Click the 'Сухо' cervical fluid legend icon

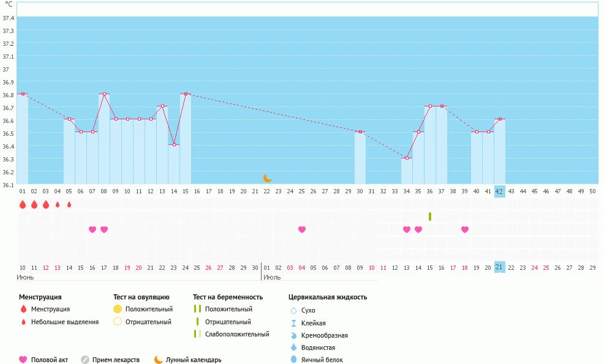coord(294,310)
